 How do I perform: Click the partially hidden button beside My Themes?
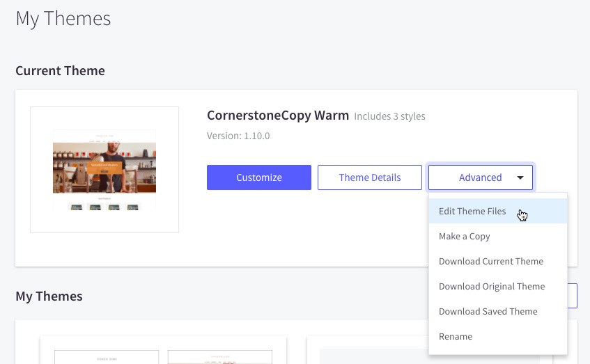(x=573, y=296)
